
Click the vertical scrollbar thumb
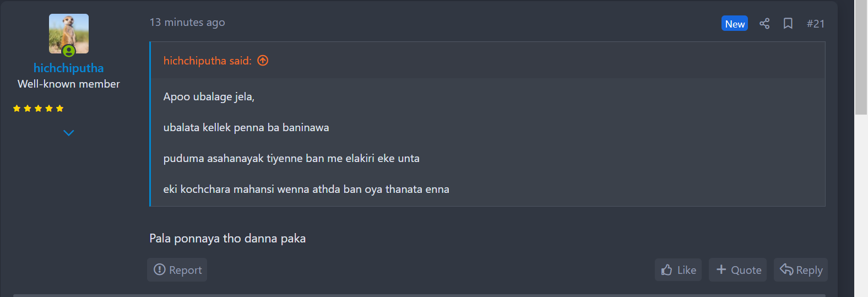pyautogui.click(x=861, y=57)
